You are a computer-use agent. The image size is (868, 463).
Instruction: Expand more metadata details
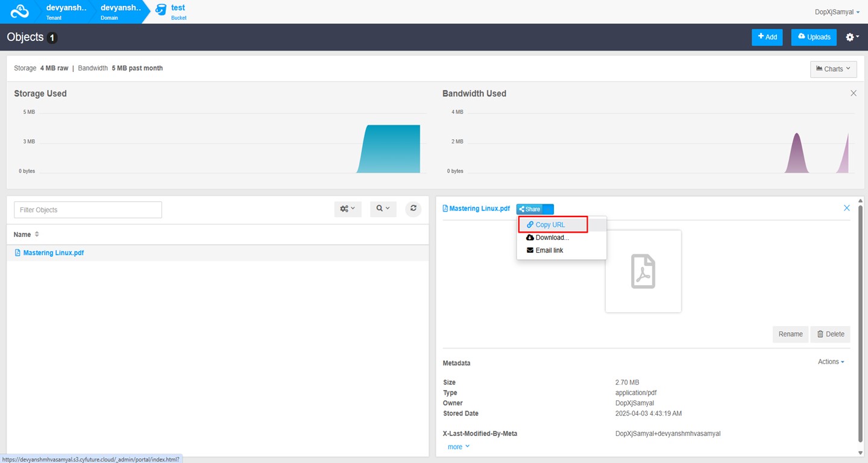458,447
